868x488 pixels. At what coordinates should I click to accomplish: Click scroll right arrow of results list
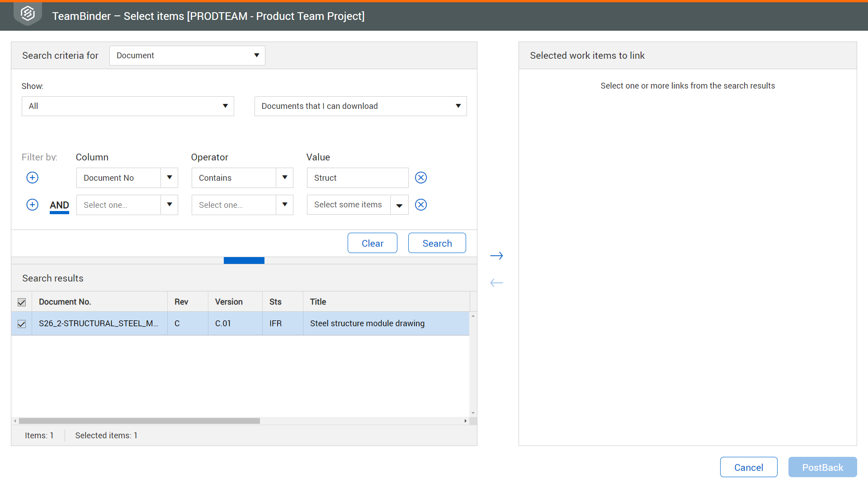tap(465, 421)
